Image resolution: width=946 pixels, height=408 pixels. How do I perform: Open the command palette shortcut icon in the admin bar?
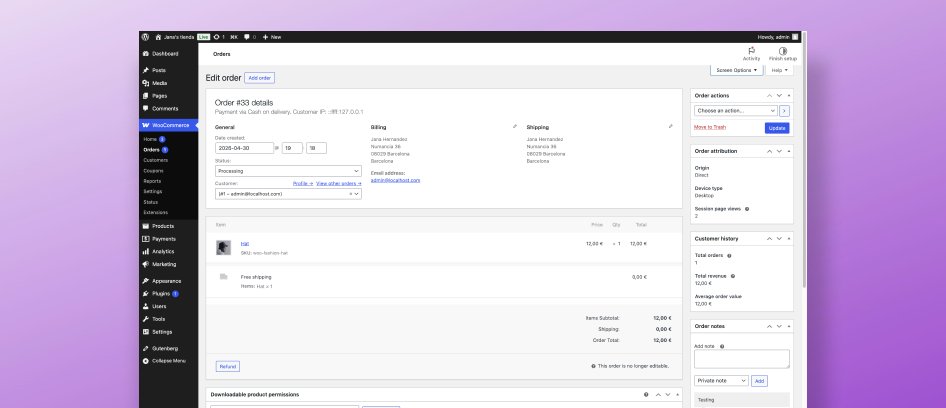[233, 37]
